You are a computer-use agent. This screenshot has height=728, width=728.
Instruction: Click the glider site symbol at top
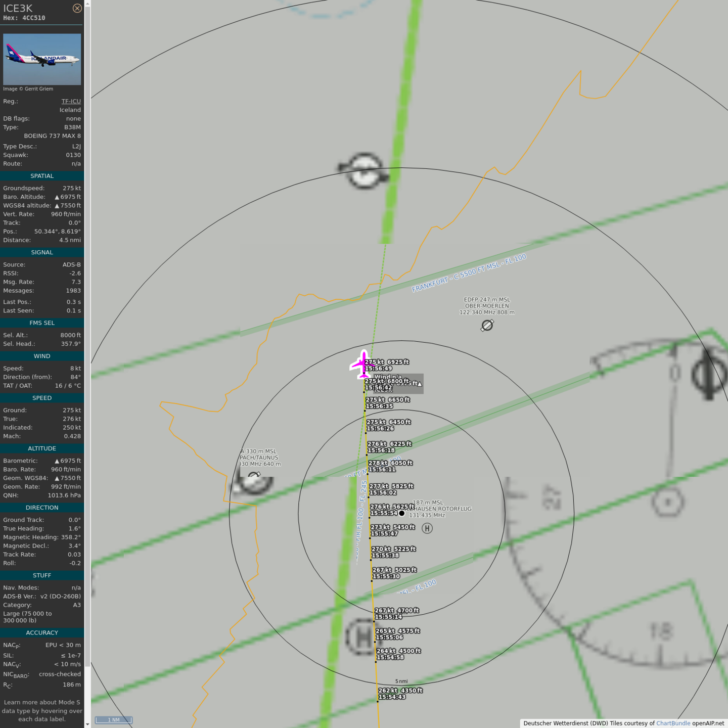pos(364,171)
